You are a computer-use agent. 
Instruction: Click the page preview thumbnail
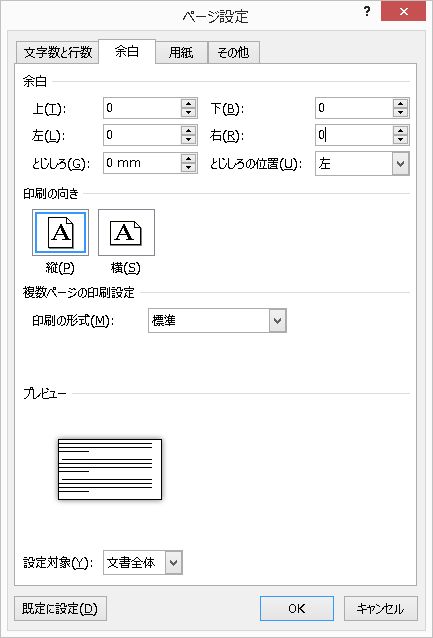coord(110,469)
